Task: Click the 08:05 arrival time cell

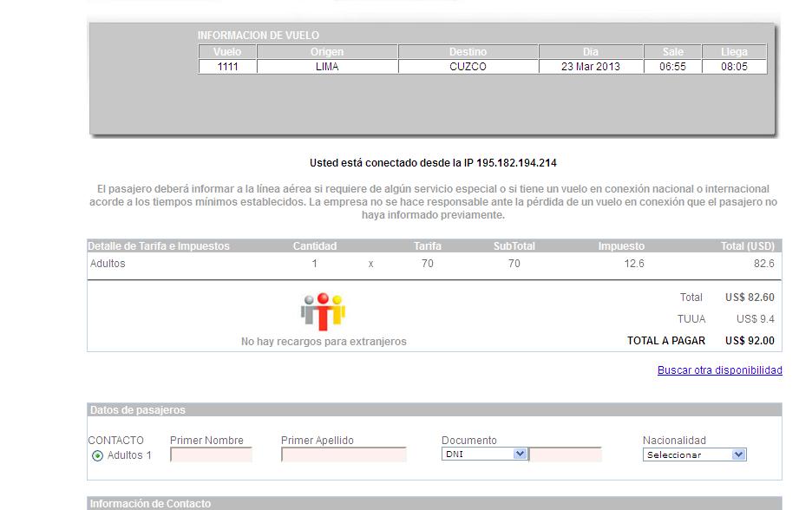Action: click(x=734, y=67)
